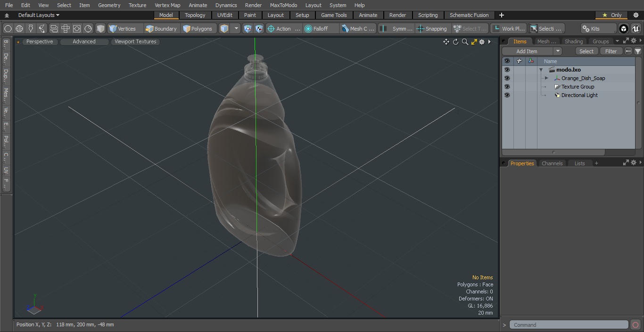
Task: Click the globe wireframe icon in toolbar
Action: click(x=19, y=29)
